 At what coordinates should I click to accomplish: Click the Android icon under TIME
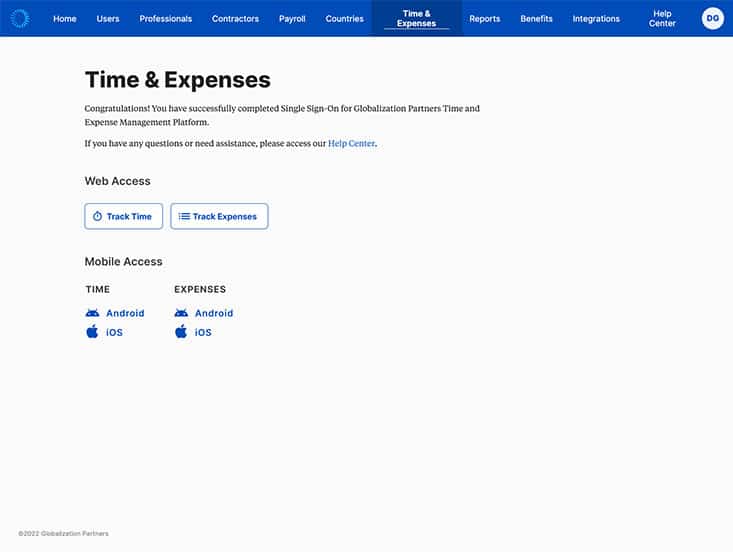click(92, 313)
